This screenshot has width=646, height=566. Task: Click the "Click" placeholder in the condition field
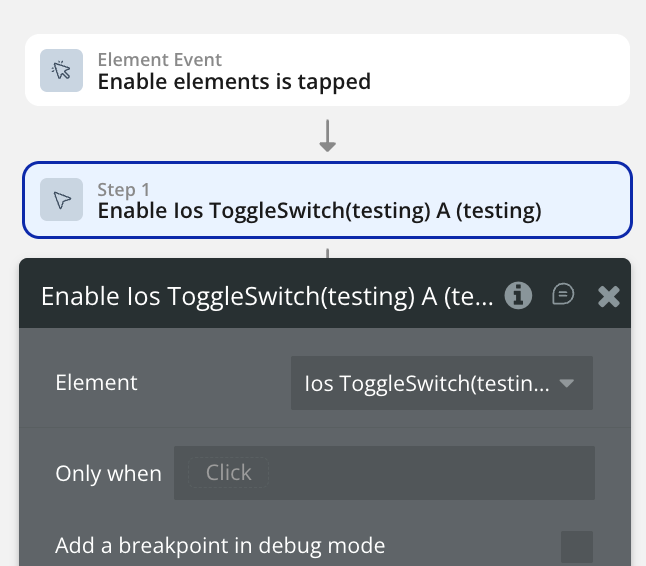(228, 473)
